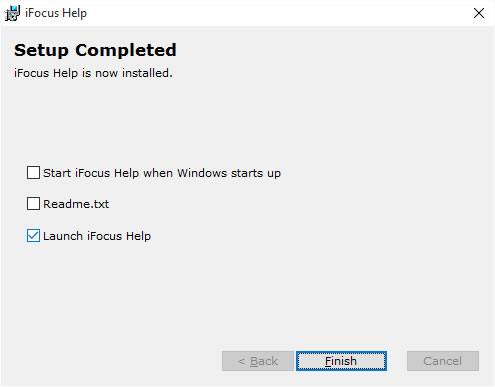This screenshot has height=387, width=495.
Task: Enable Start iFocus Help when Windows starts checkbox
Action: (33, 173)
